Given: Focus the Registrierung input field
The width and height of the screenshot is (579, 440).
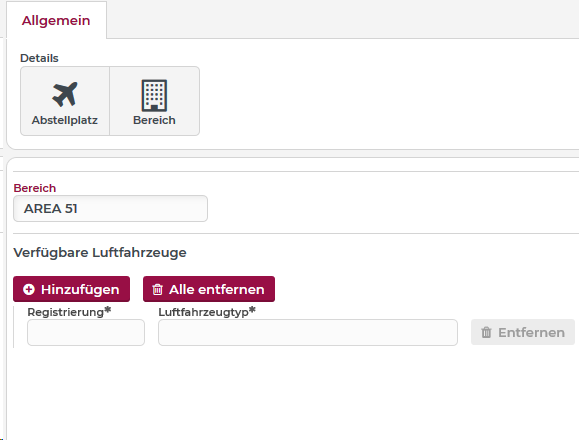Looking at the screenshot, I should coord(86,333).
